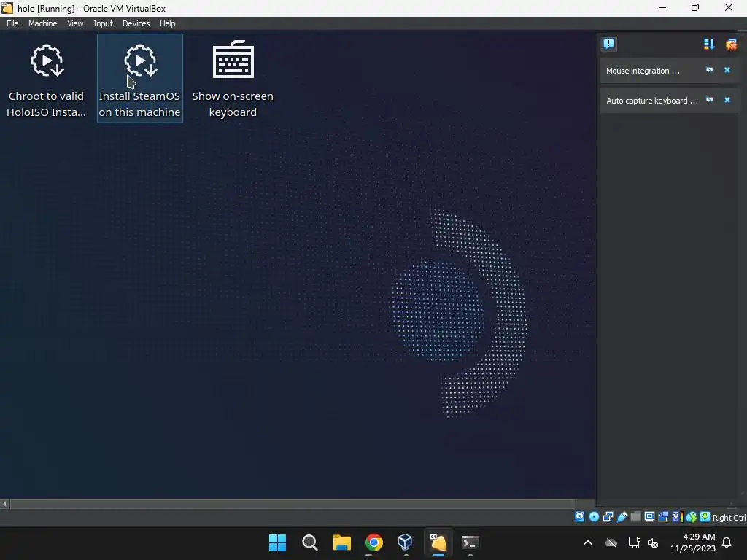Click the network adapters status icon

coord(608,517)
